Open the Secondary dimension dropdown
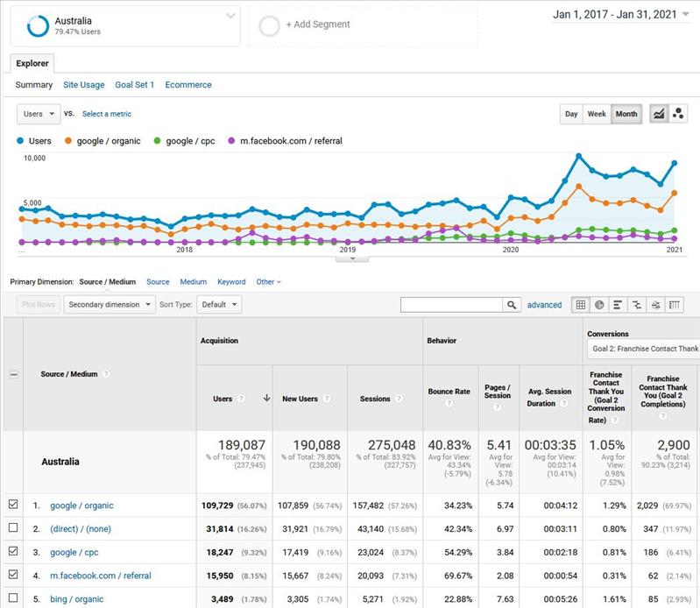The width and height of the screenshot is (700, 608). pyautogui.click(x=110, y=305)
